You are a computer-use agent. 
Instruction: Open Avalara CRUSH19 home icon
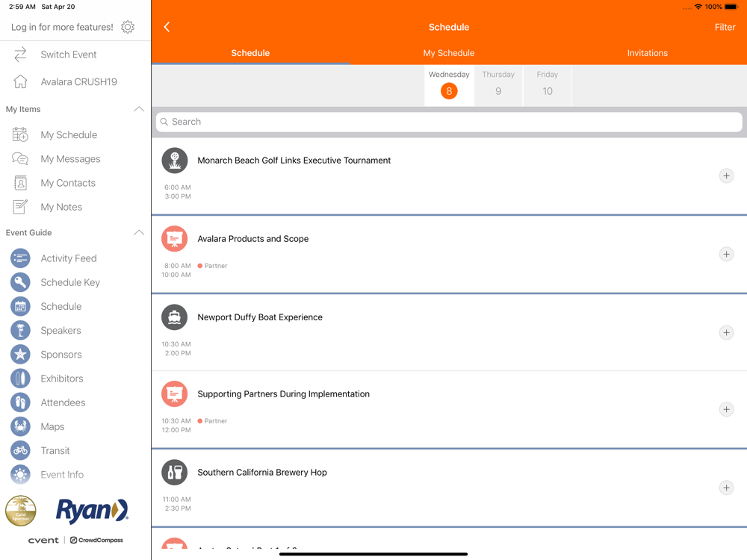tap(20, 81)
